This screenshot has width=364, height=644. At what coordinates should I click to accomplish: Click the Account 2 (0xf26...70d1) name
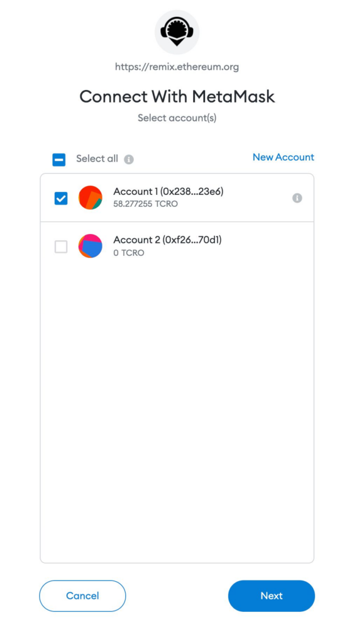point(167,240)
